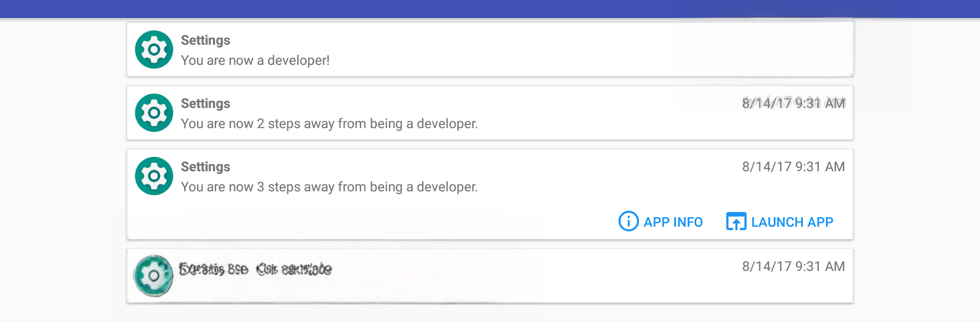
Task: Click the Settings gear icon on the "3 steps away" notification
Action: click(x=154, y=176)
